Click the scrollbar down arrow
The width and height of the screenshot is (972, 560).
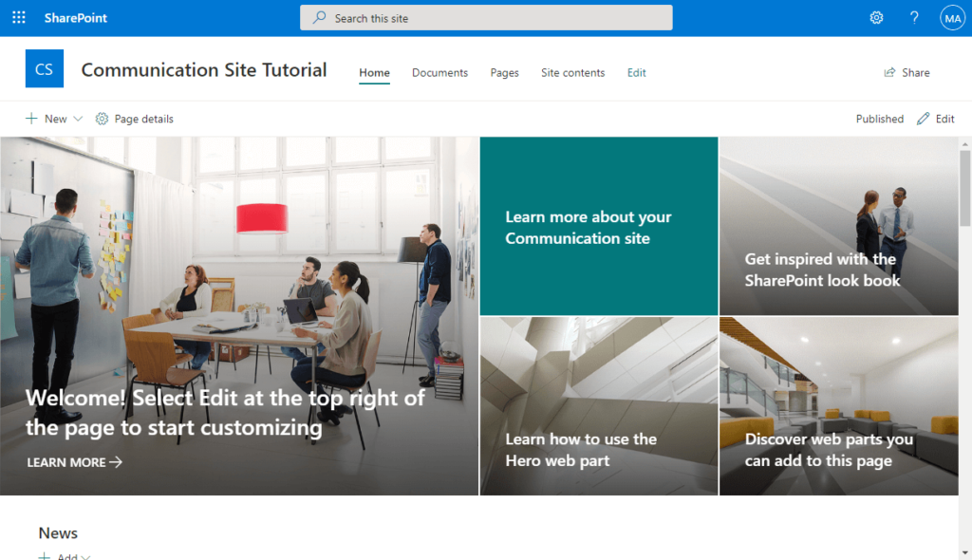coord(965,552)
